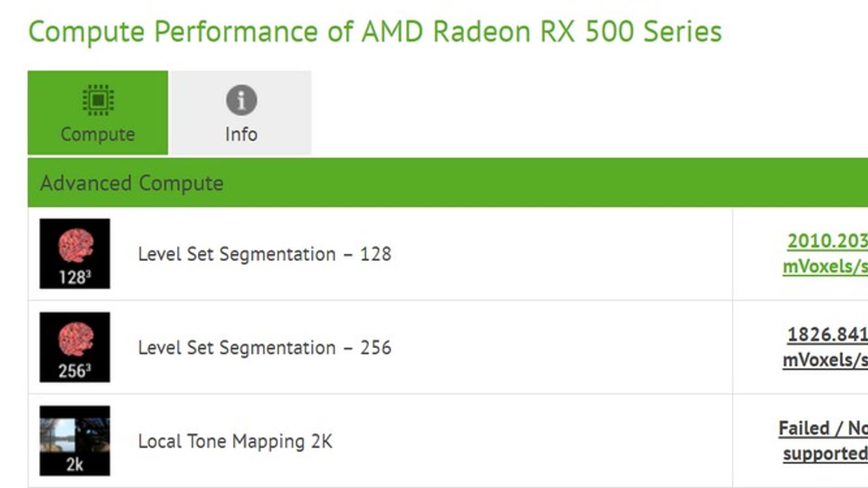Click 'supported' text in Tone Mapping row
The width and height of the screenshot is (868, 488).
pyautogui.click(x=825, y=454)
